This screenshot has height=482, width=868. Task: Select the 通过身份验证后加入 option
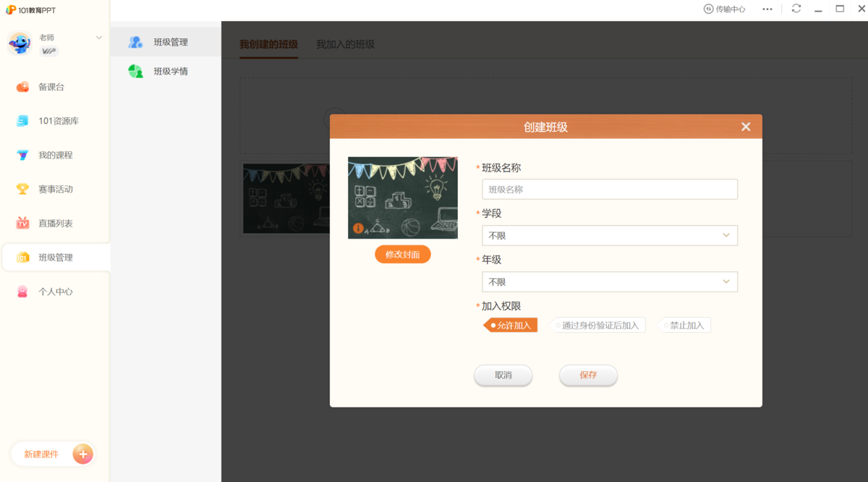pos(599,325)
